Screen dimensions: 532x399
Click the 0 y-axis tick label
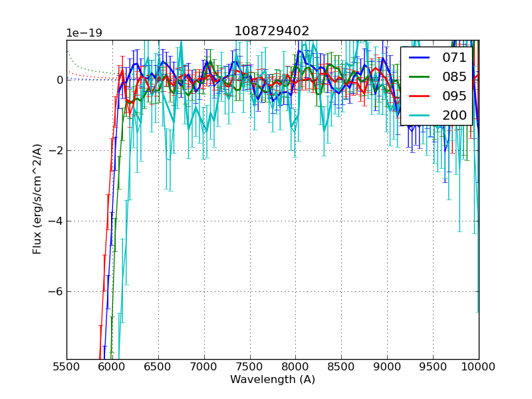(60, 80)
